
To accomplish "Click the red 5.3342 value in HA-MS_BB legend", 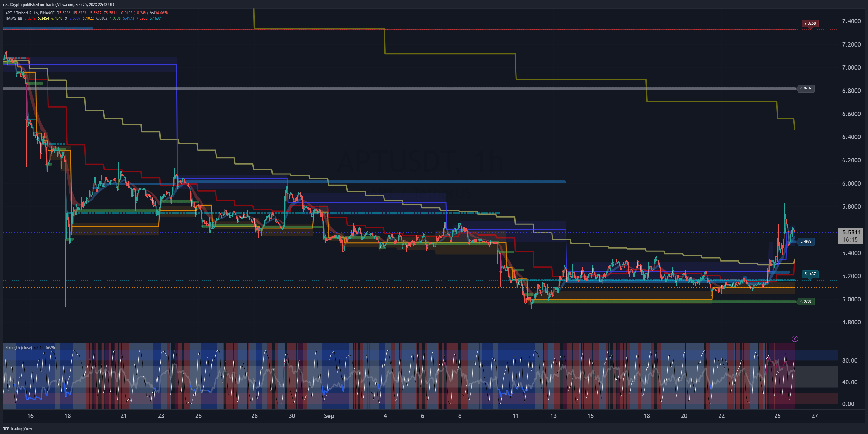I will [x=30, y=18].
